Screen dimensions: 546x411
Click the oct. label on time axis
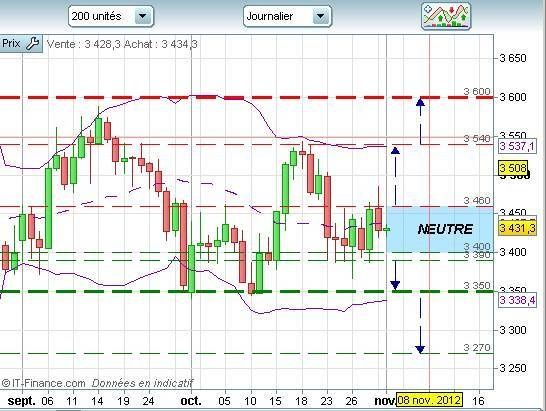[x=191, y=401]
